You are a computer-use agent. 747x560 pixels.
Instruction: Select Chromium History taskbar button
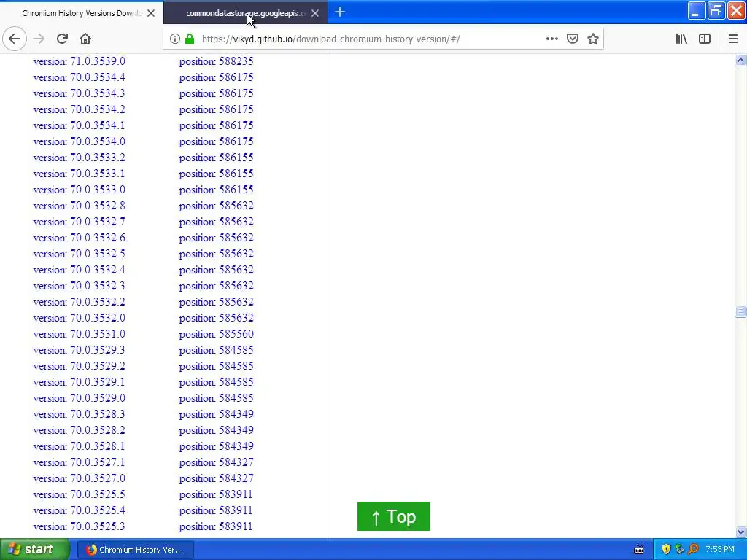tap(135, 550)
